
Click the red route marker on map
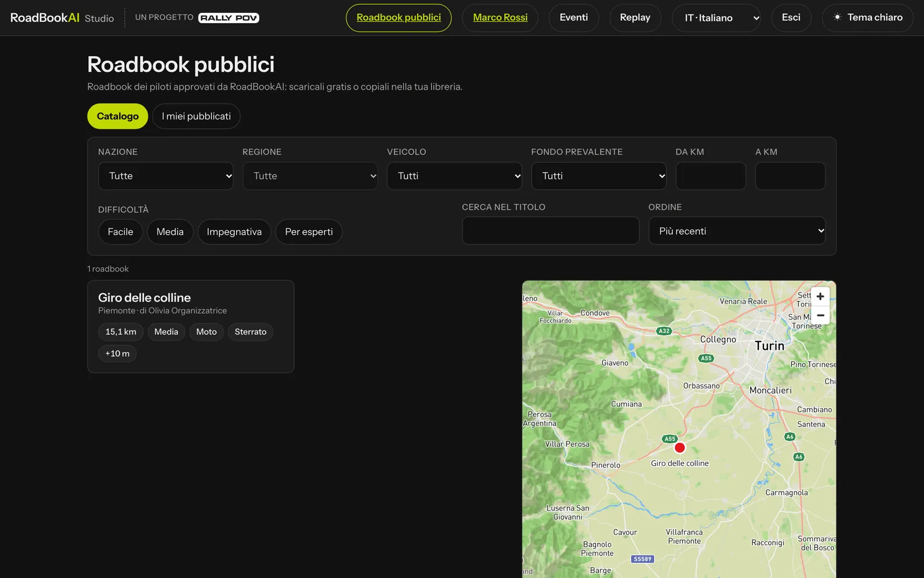click(680, 447)
